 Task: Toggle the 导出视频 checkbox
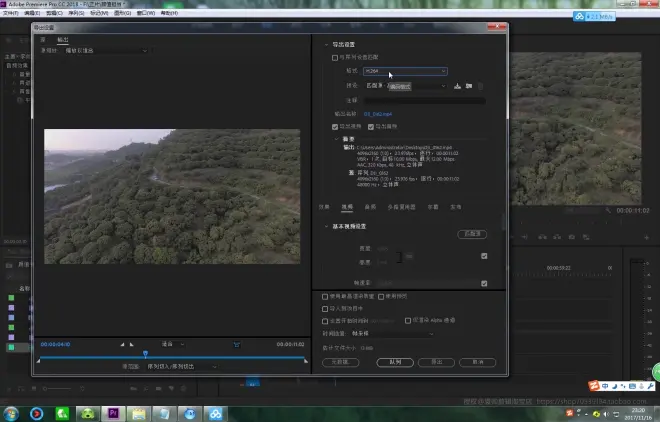(x=335, y=127)
